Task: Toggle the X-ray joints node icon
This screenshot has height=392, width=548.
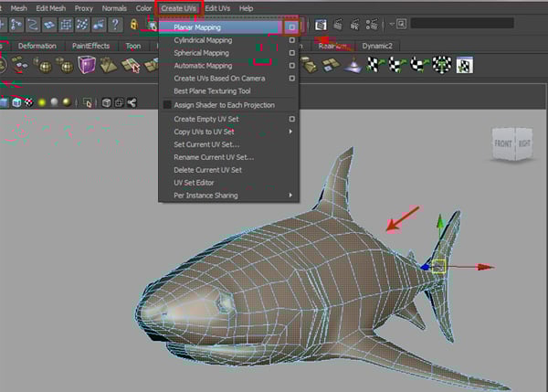Action: coord(132,103)
